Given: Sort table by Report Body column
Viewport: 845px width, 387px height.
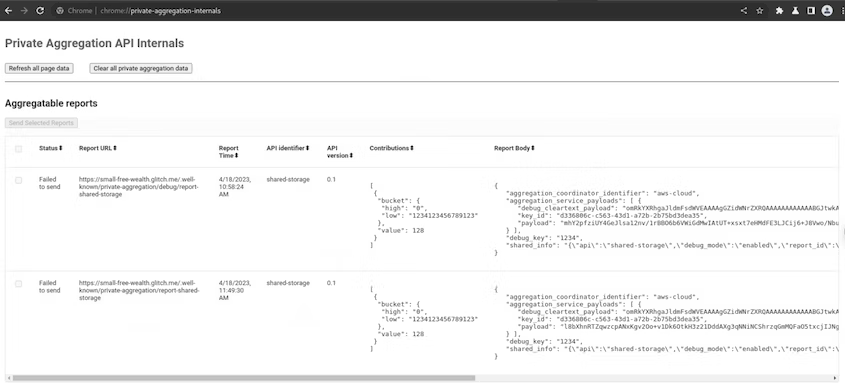Looking at the screenshot, I should click(x=515, y=148).
